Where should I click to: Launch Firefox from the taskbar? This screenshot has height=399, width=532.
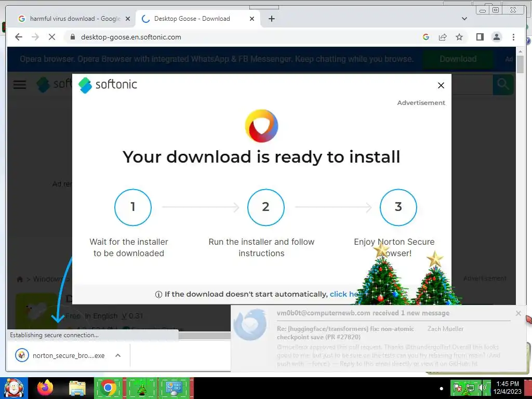coord(46,388)
